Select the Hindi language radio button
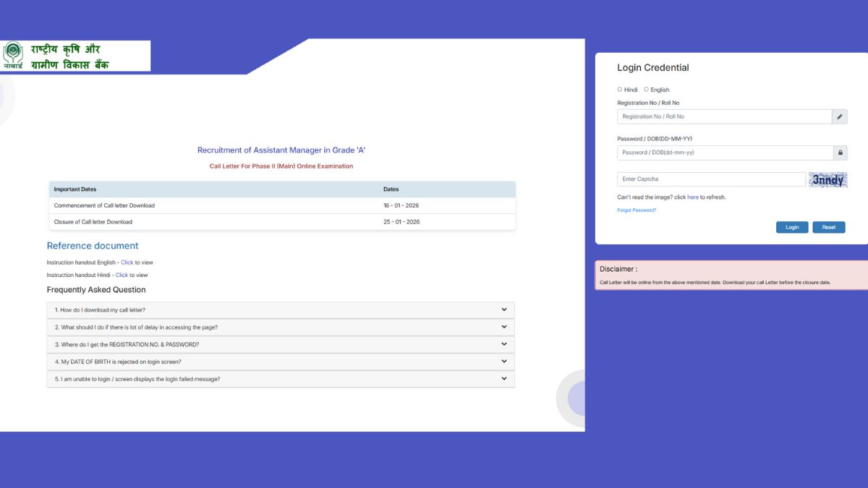The width and height of the screenshot is (868, 488). 620,90
